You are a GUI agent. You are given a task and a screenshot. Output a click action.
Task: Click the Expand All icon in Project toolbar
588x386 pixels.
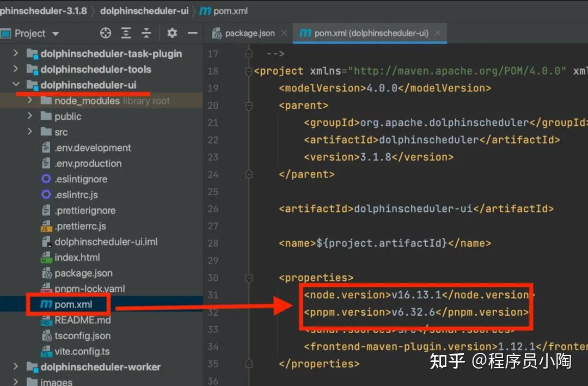coord(126,33)
